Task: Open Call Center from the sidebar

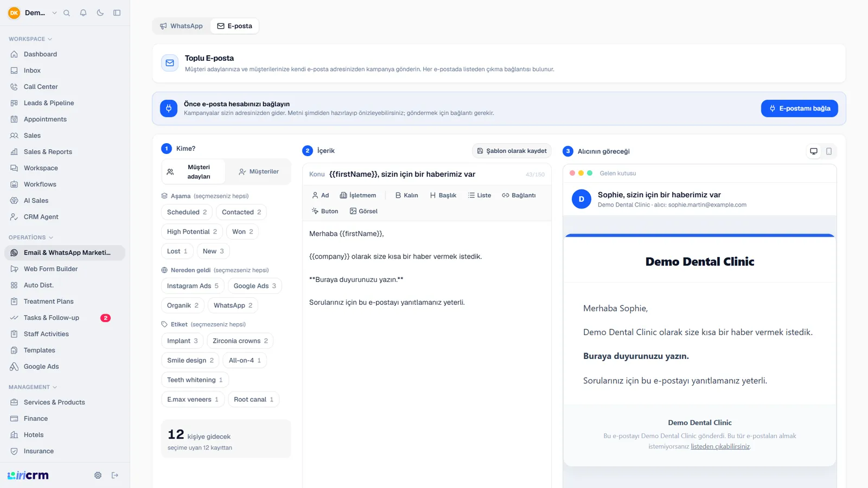Action: pyautogui.click(x=65, y=87)
